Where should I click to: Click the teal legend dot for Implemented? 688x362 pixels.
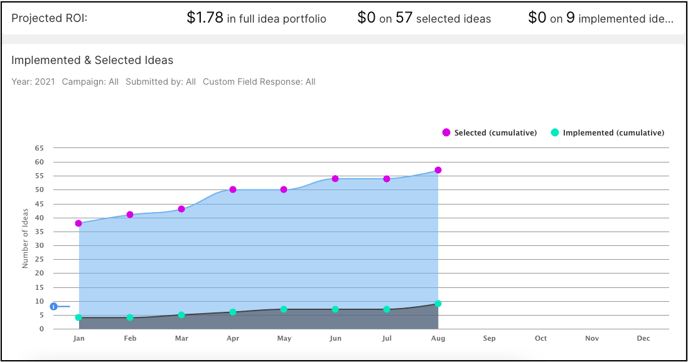coord(555,133)
